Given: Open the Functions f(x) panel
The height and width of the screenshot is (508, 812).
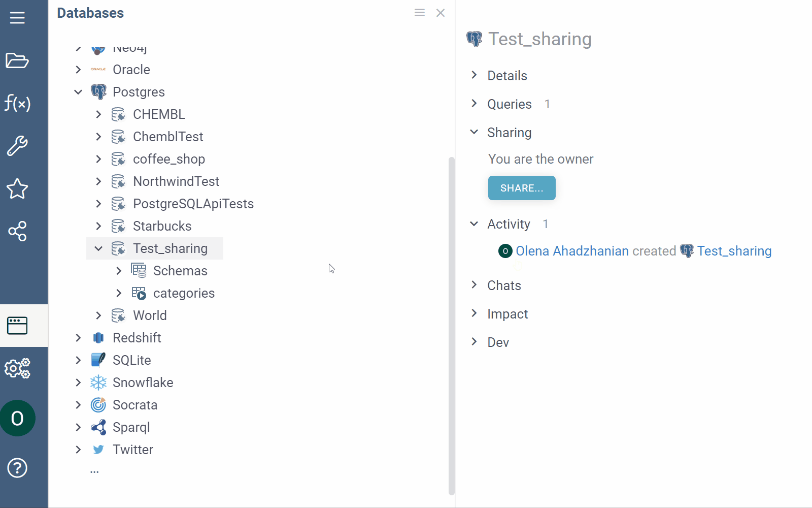Looking at the screenshot, I should (17, 104).
